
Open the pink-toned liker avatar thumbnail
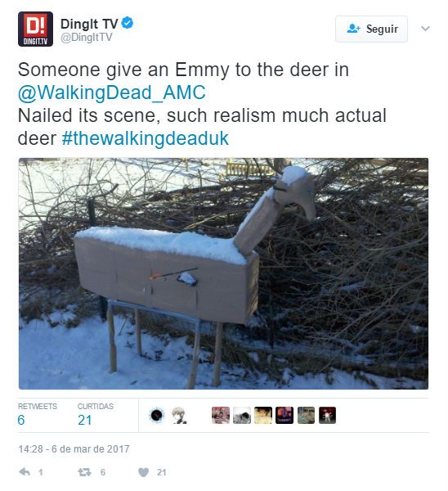(221, 415)
